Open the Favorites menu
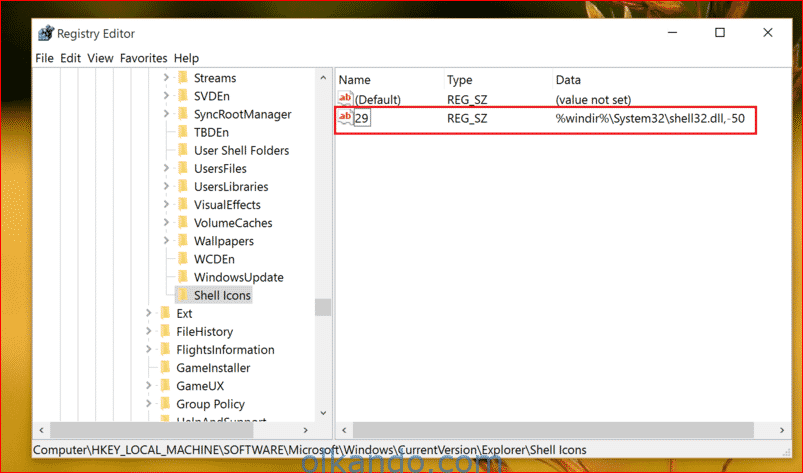This screenshot has height=473, width=803. (x=143, y=58)
